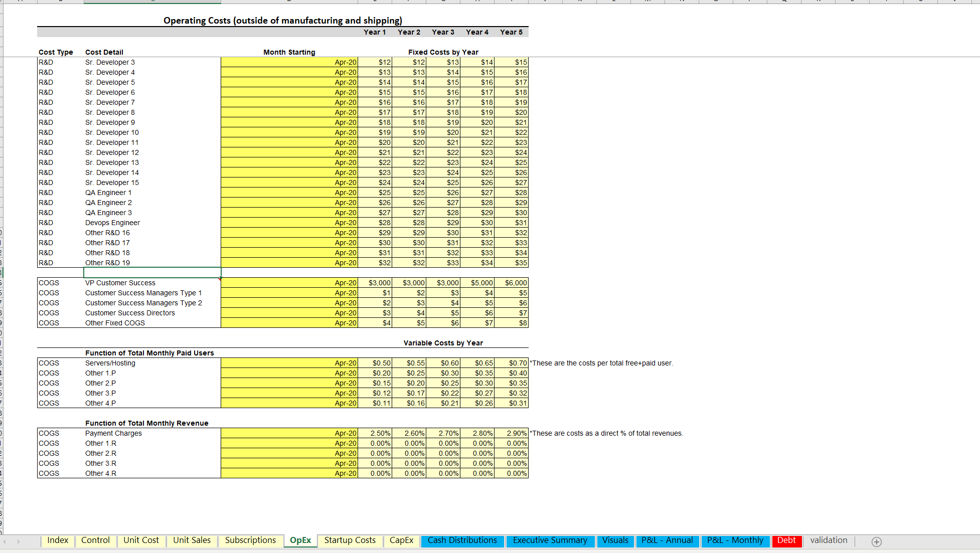Switch to the Index sheet

click(57, 540)
